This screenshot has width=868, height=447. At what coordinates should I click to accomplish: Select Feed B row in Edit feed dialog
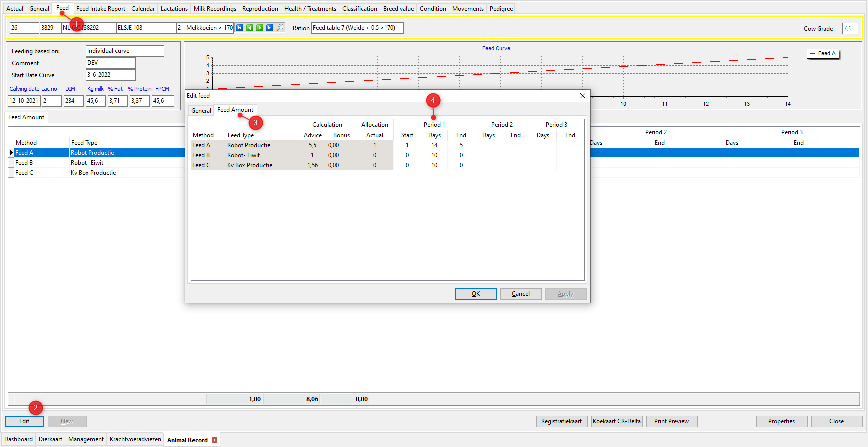click(x=388, y=155)
